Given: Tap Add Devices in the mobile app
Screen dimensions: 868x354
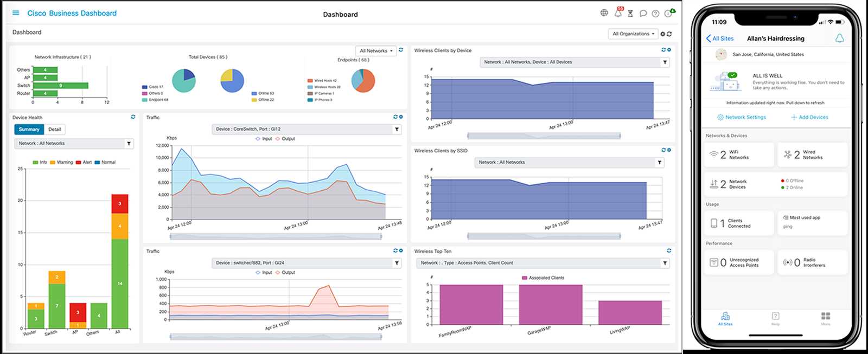Looking at the screenshot, I should pyautogui.click(x=809, y=117).
